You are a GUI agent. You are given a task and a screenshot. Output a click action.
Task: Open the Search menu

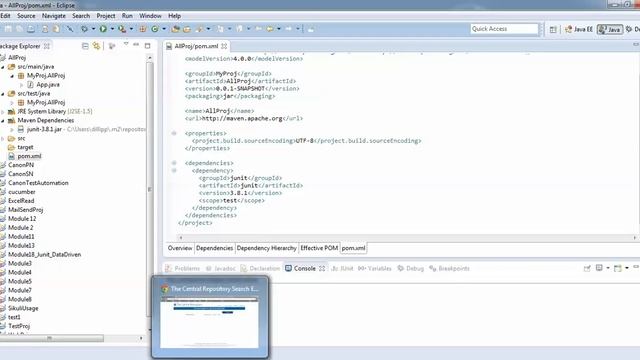tap(81, 16)
